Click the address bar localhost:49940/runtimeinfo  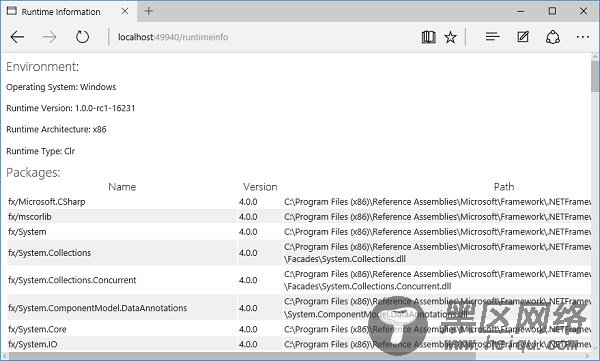point(173,37)
